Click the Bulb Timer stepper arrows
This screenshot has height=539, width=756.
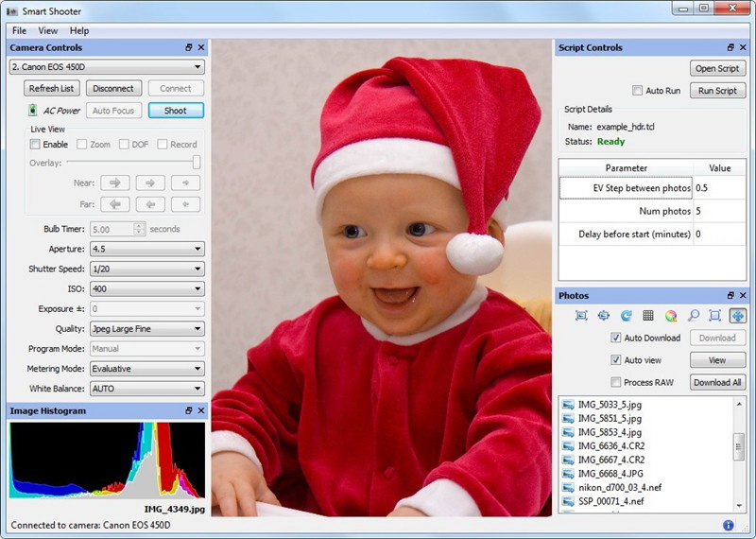point(139,229)
